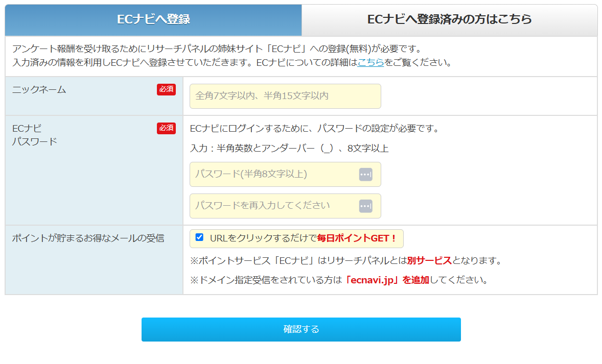Open the こちら link for ECナビ details
The width and height of the screenshot is (602, 364).
click(371, 63)
